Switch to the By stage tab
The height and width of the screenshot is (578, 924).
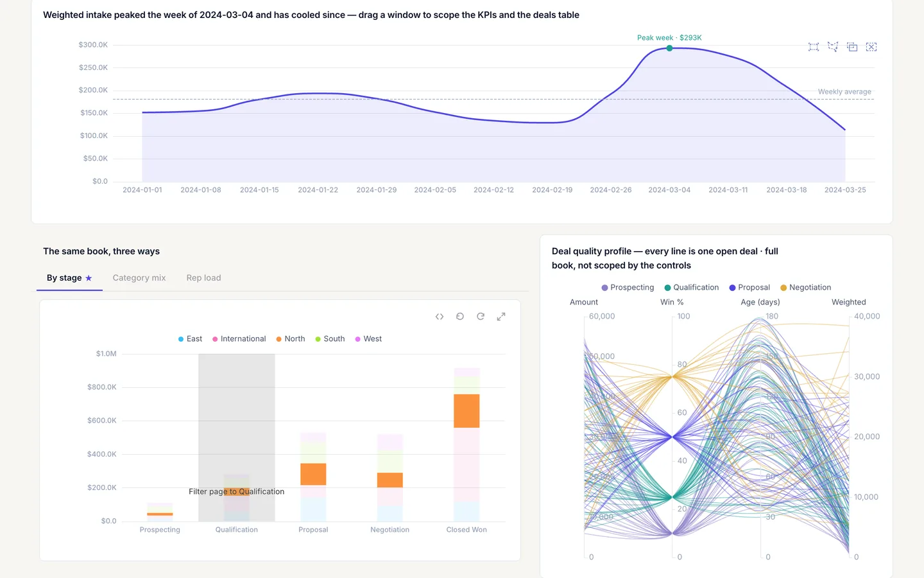pyautogui.click(x=69, y=278)
